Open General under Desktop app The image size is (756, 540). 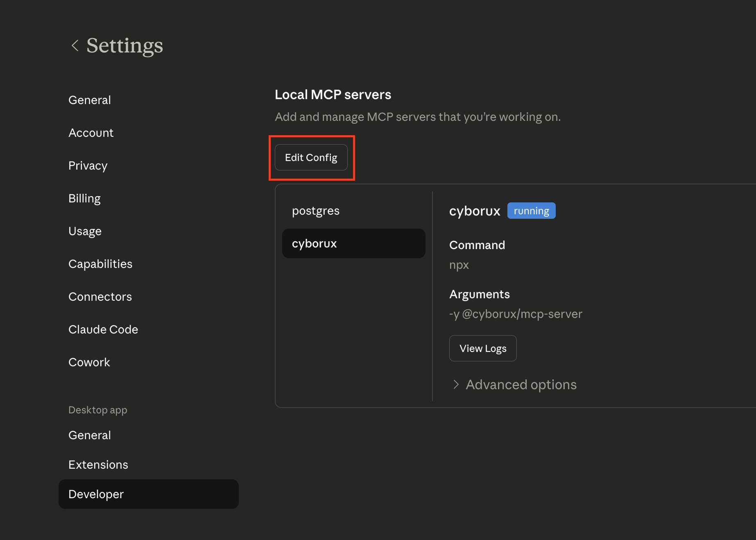tap(90, 435)
